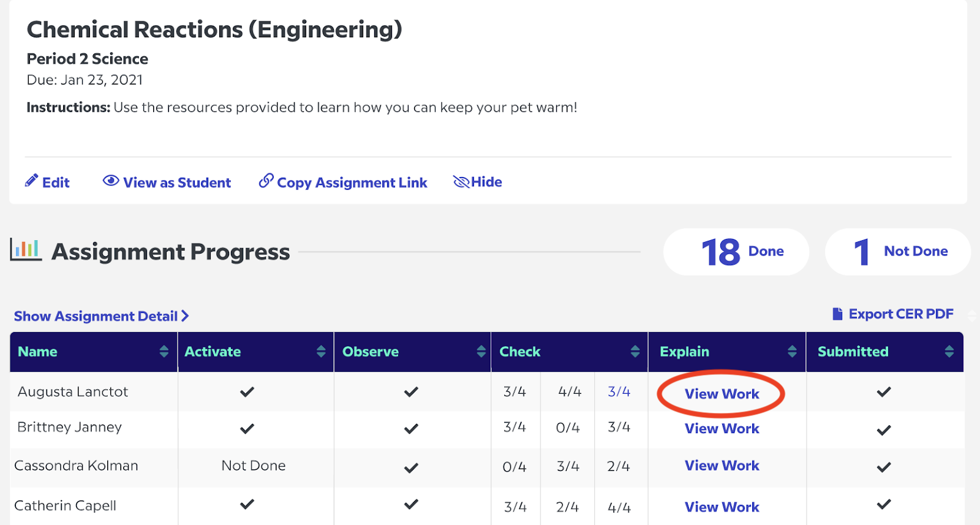
Task: Click the chain link icon for Copy Assignment Link
Action: (x=266, y=181)
